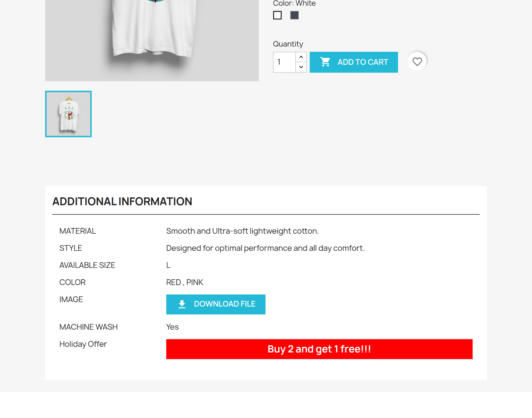The image size is (532, 418).
Task: Click the Quantity input field
Action: coord(284,62)
